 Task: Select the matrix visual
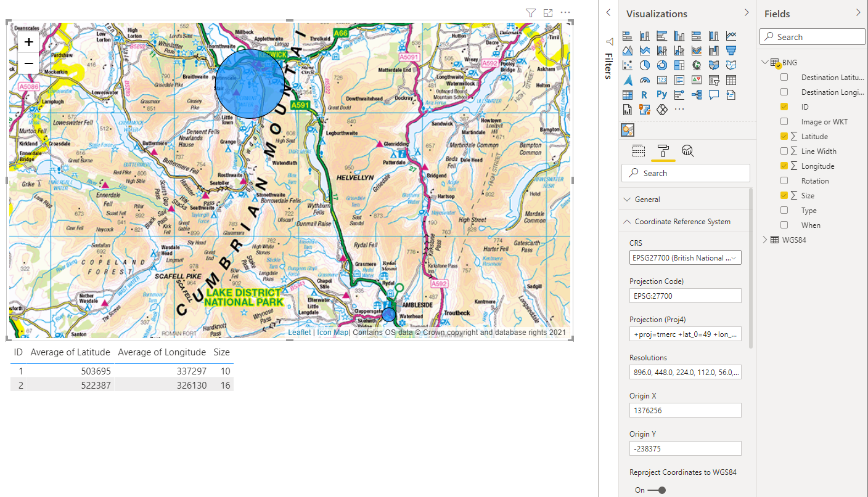[628, 95]
